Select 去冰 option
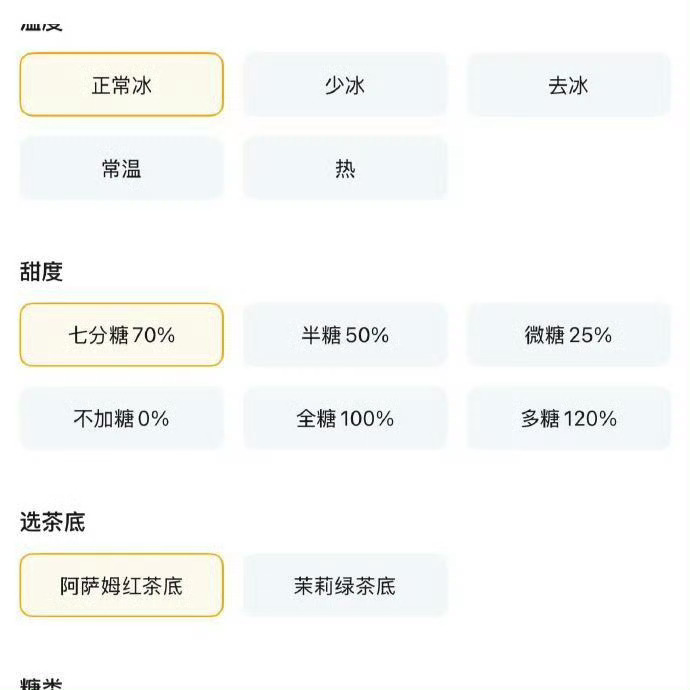 pyautogui.click(x=568, y=84)
